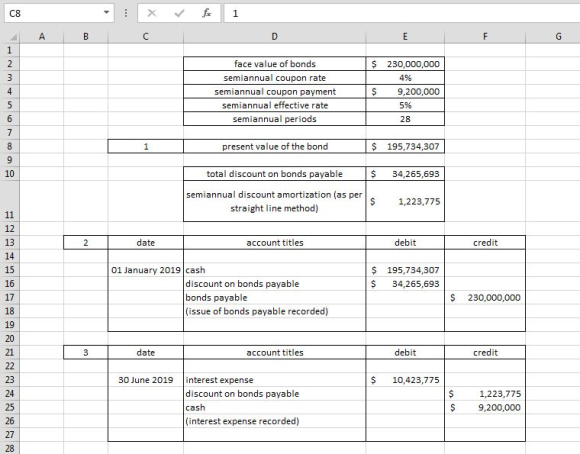Screen dimensions: 580x454
Task: Open the Name Box dropdown arrow
Action: 106,13
